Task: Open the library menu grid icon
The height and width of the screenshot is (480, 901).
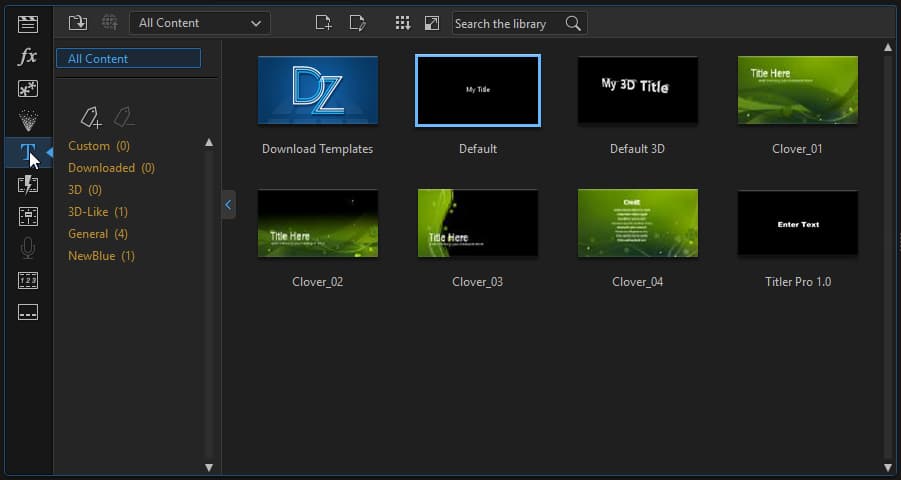Action: pyautogui.click(x=402, y=23)
